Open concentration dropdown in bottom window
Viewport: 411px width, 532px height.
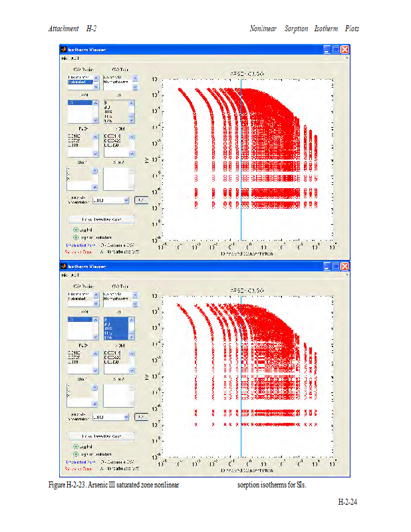126,417
